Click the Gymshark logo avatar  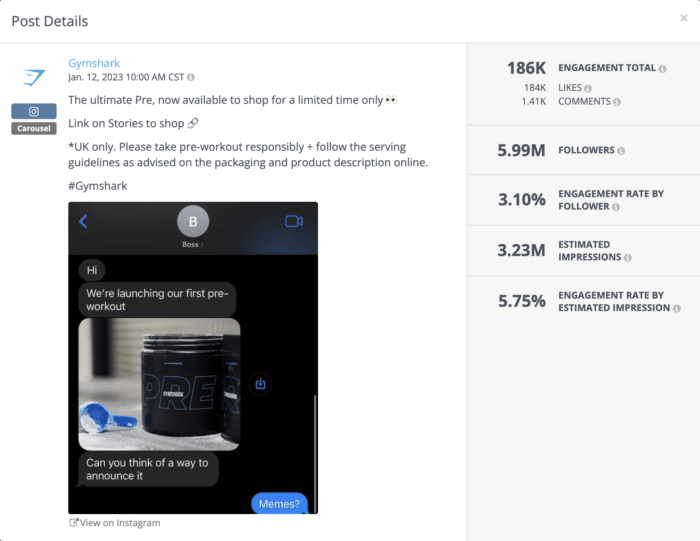34,77
